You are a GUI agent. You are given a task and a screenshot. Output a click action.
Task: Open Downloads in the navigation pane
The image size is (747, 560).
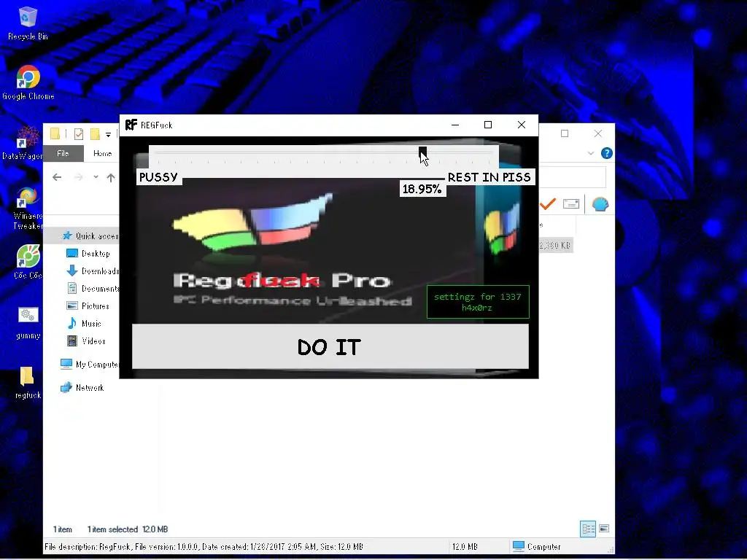click(x=93, y=271)
